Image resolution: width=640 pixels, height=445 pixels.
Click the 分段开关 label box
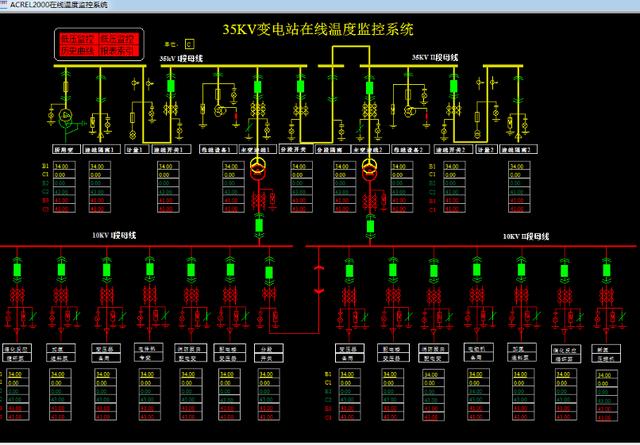coord(296,149)
